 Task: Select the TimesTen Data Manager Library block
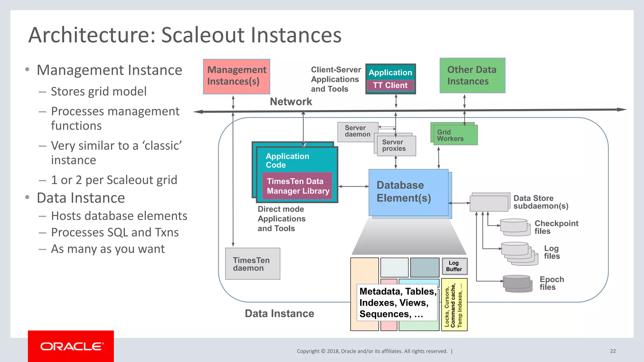pos(297,186)
